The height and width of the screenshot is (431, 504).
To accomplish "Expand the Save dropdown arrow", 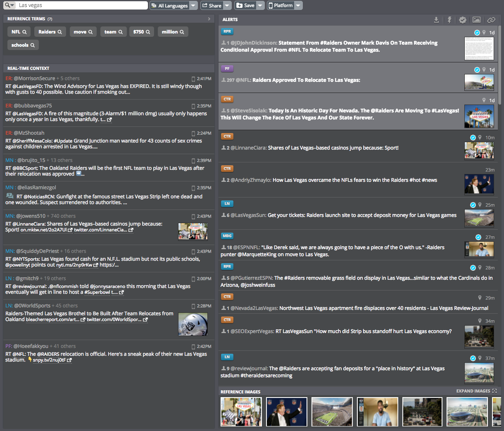I will coord(260,5).
